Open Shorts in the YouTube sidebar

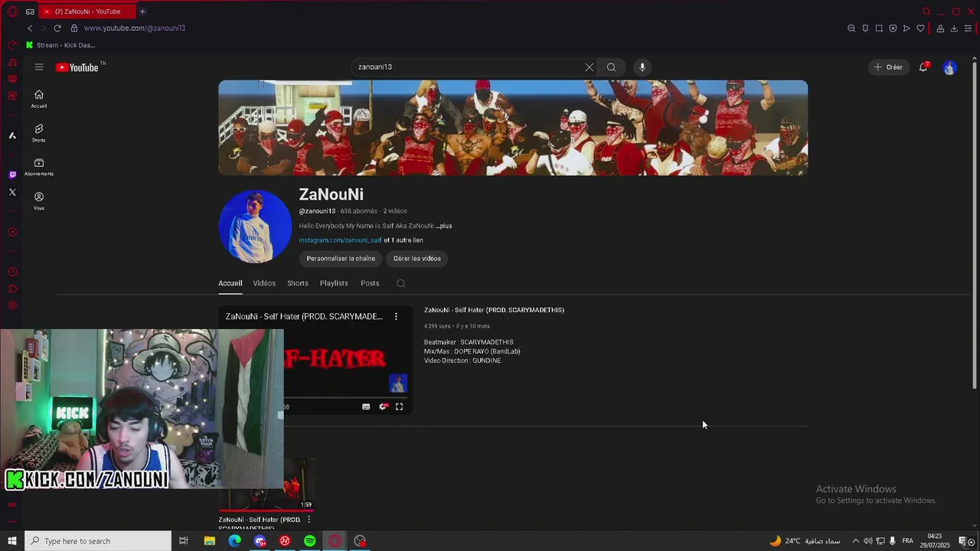(x=39, y=133)
